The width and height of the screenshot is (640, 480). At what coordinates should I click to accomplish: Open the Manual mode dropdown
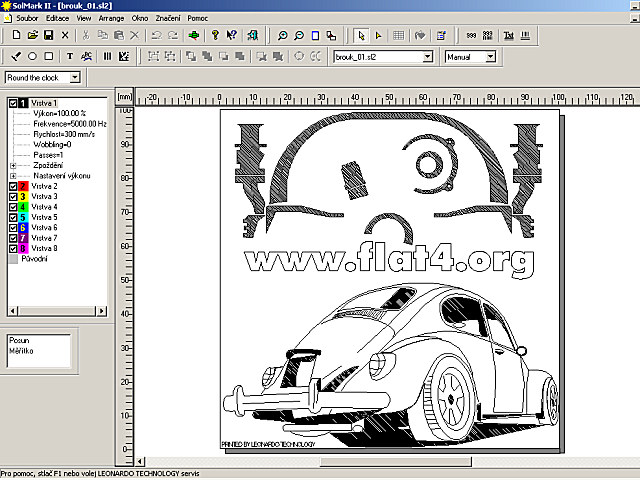coord(491,57)
